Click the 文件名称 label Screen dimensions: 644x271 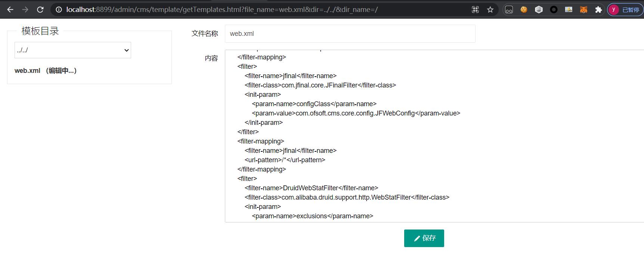tap(205, 34)
